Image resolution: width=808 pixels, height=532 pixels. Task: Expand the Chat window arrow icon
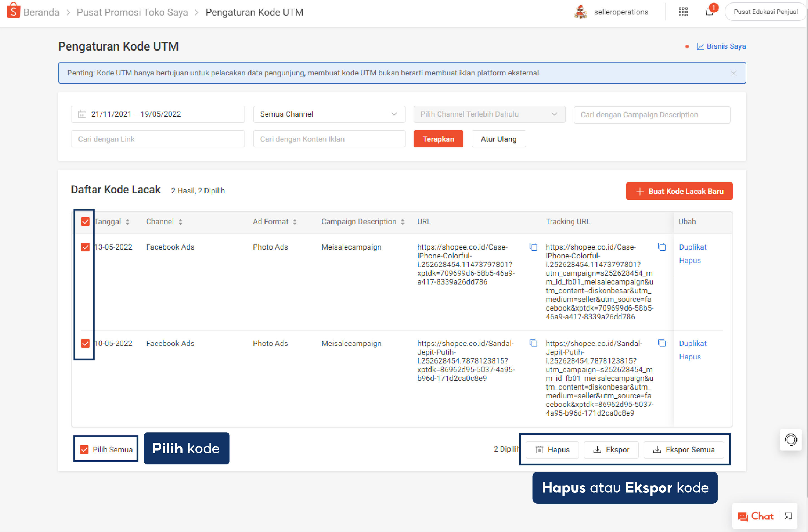788,516
